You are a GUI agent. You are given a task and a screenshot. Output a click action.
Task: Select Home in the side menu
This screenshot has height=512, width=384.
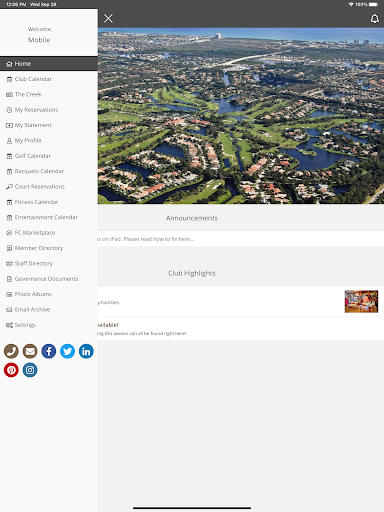click(x=49, y=64)
